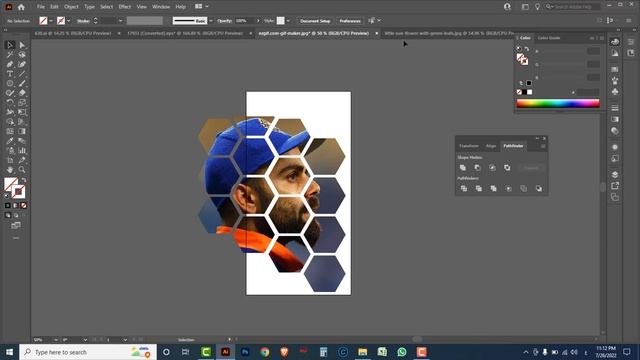This screenshot has width=640, height=360.
Task: Select the Column Graph tool
Action: pos(22,151)
